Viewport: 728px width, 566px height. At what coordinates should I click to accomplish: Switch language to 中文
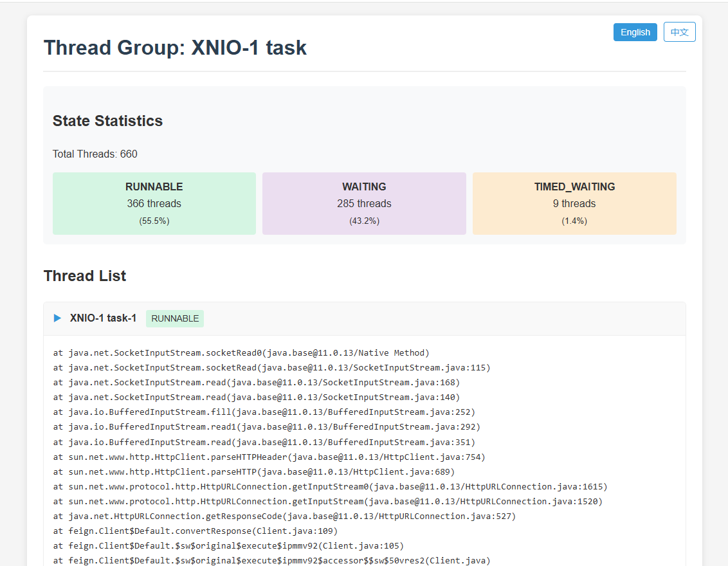[x=679, y=32]
